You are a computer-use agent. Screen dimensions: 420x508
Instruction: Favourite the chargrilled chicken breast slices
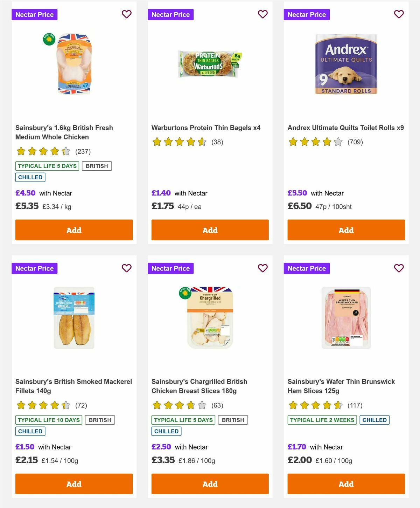click(x=262, y=268)
